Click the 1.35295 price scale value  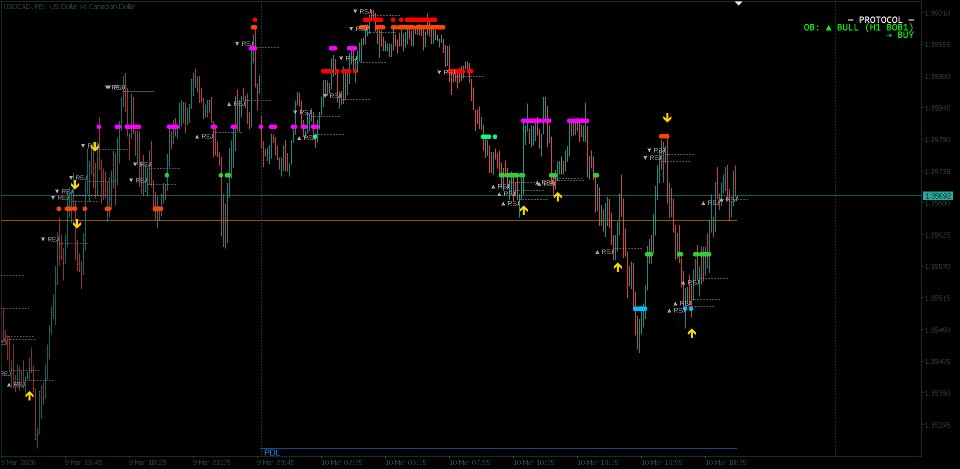[937, 425]
